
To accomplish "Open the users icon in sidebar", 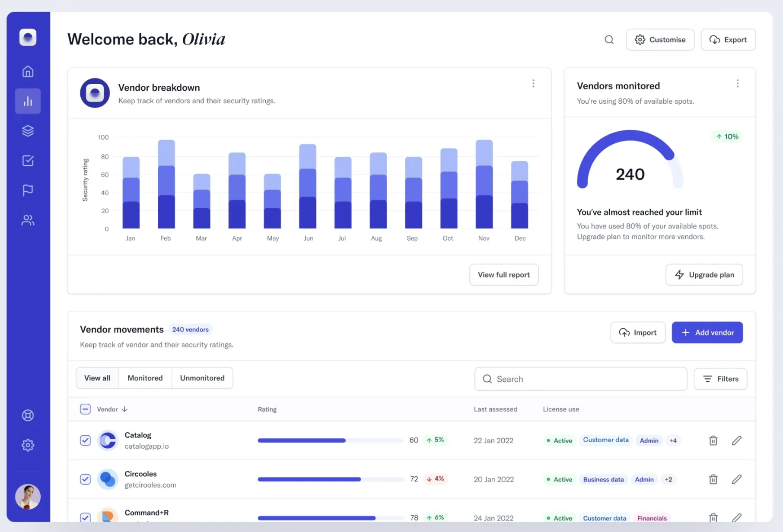I will click(x=28, y=220).
